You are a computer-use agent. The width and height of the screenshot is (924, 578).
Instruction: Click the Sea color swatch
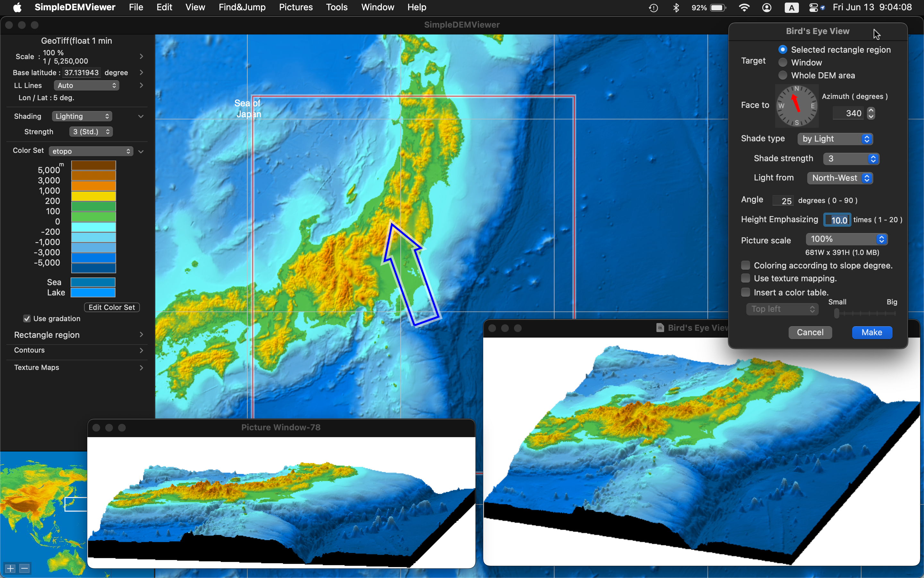[93, 282]
